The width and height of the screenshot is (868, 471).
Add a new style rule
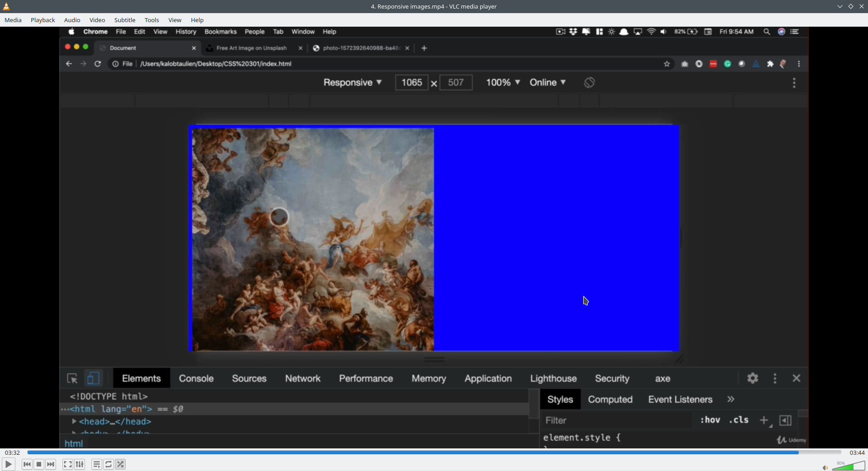764,420
